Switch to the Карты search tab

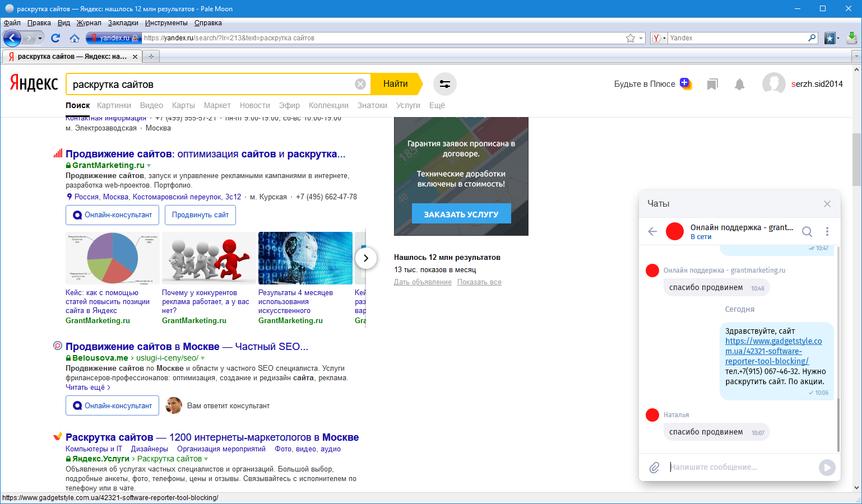click(183, 105)
